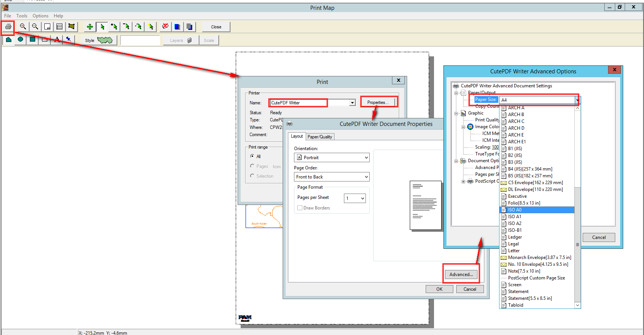
Task: Select the 'Pages' print range radio
Action: coord(252,166)
